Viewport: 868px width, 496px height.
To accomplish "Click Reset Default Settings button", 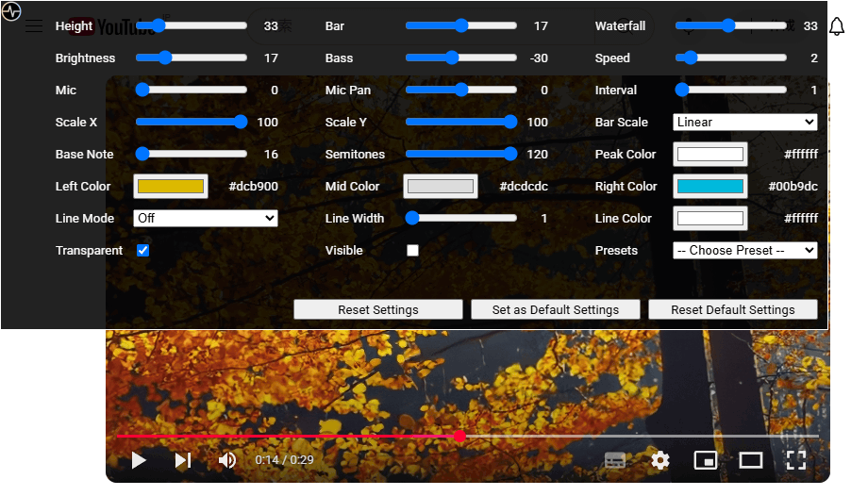I will pyautogui.click(x=733, y=309).
